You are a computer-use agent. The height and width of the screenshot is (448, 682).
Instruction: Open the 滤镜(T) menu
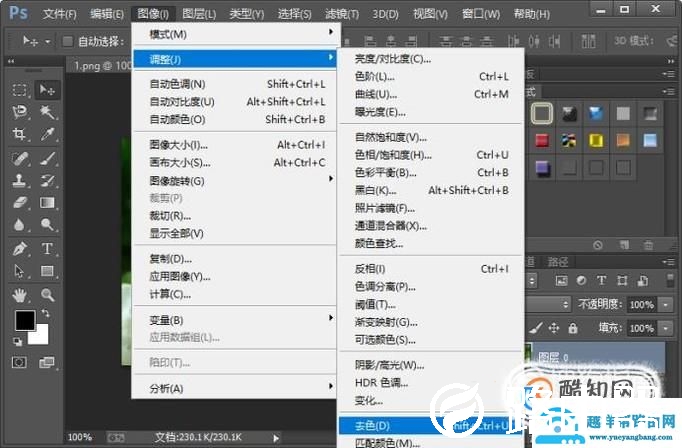click(342, 14)
